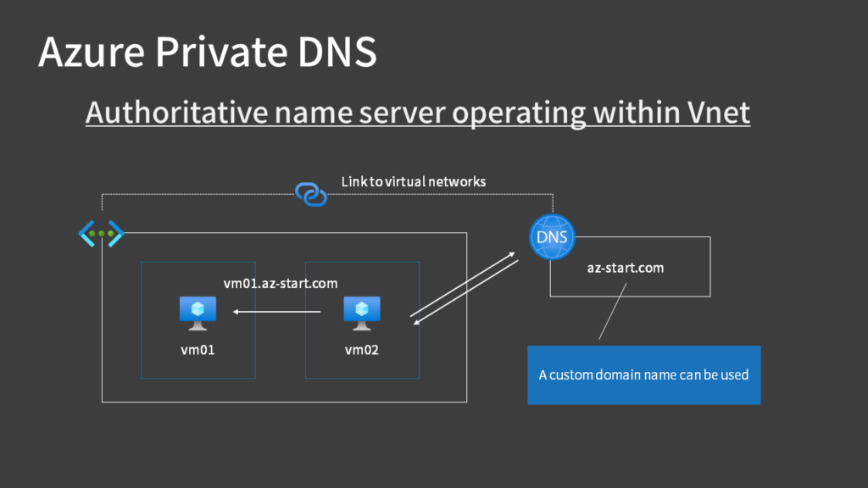Click the 'Authoritative name server' underlined heading

(x=418, y=112)
